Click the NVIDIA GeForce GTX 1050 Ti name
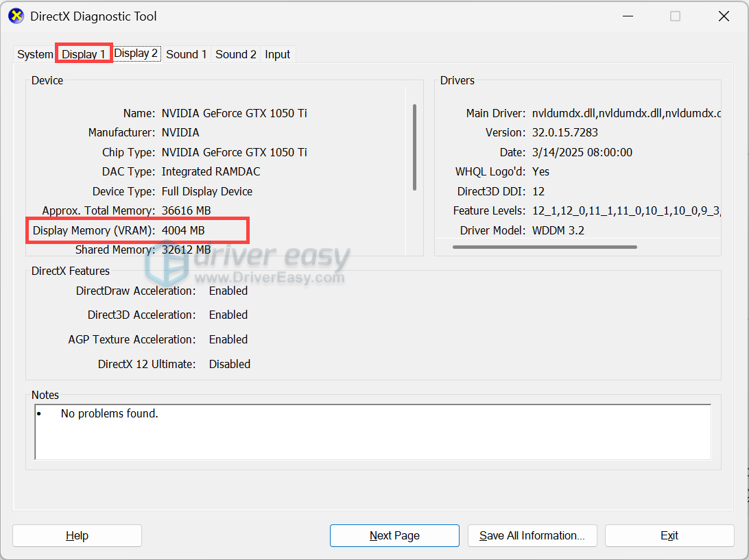 click(236, 113)
